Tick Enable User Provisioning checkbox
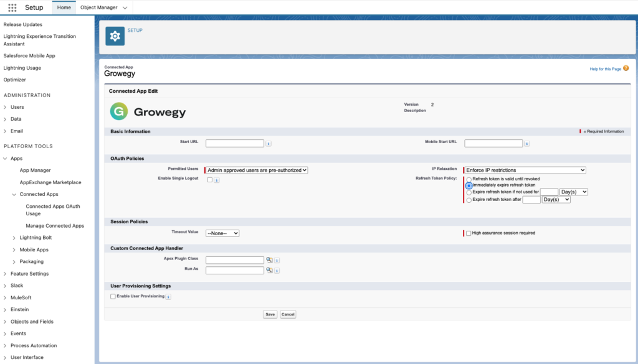This screenshot has height=364, width=638. click(113, 297)
